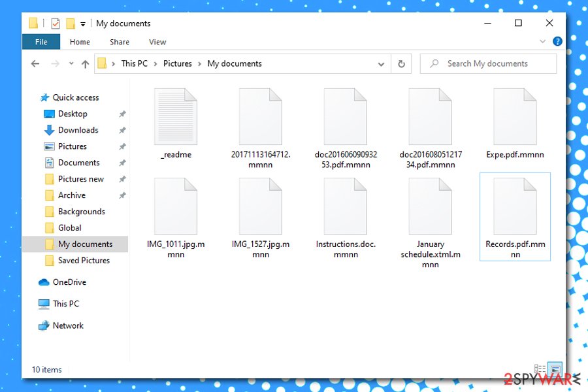Select the Records.pdf.mmnn file icon
588x392 pixels.
(x=515, y=206)
